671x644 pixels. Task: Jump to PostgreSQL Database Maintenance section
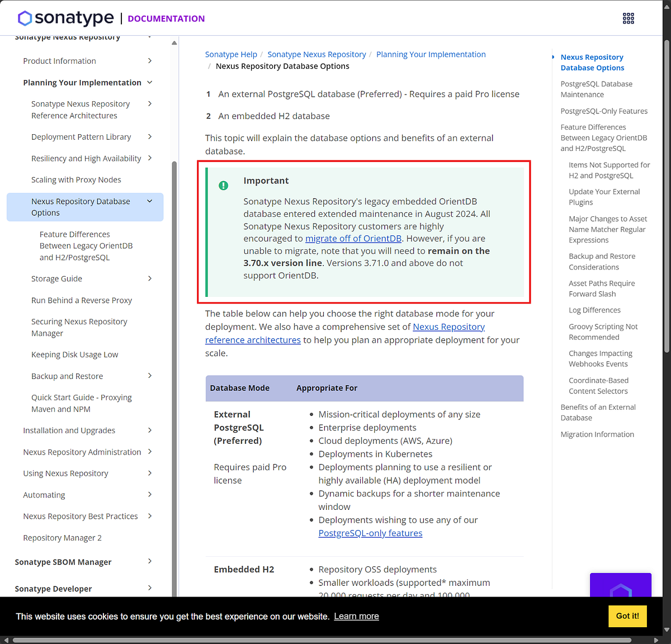(x=597, y=89)
